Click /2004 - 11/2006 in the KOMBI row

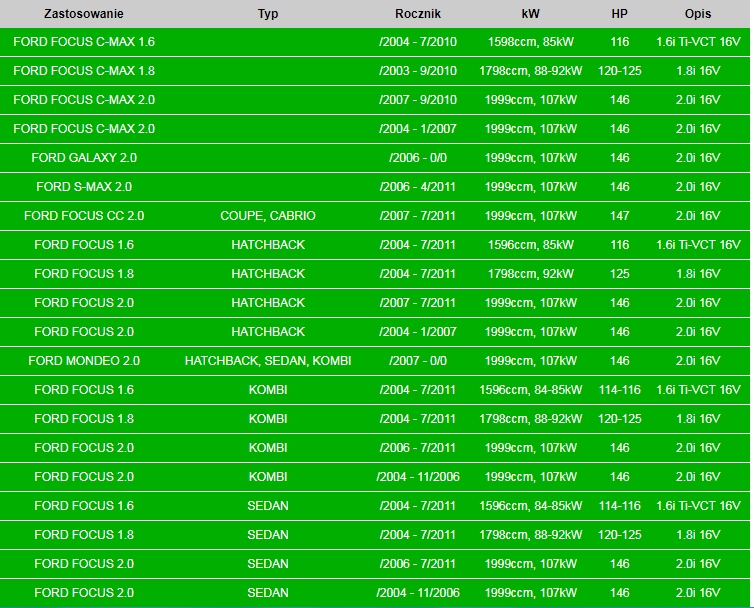click(418, 477)
